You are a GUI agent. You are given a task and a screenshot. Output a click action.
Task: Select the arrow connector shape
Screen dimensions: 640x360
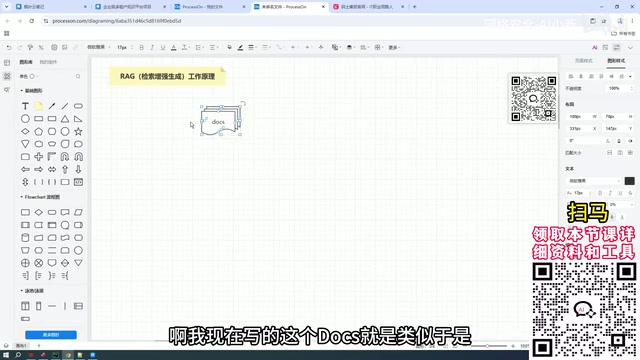point(52,106)
